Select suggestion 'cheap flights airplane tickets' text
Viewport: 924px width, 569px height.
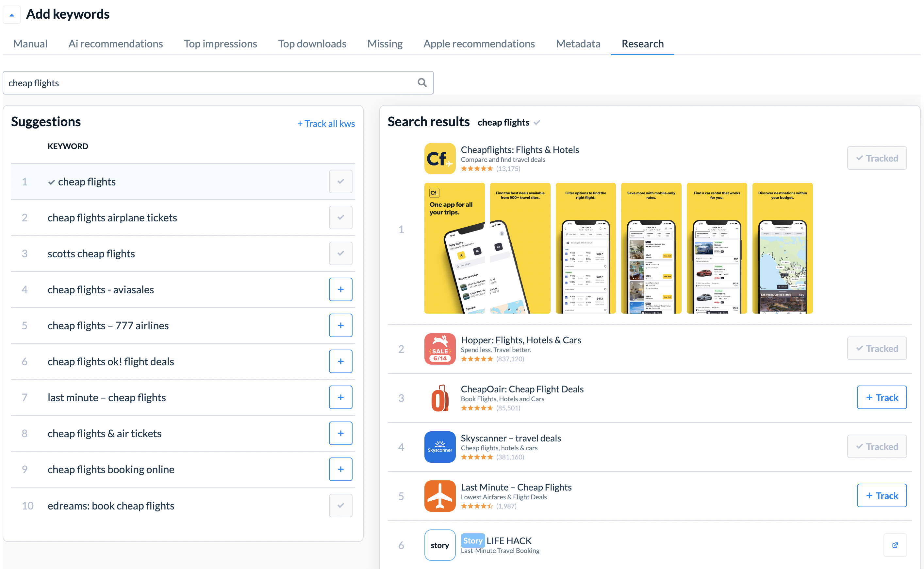(x=112, y=217)
